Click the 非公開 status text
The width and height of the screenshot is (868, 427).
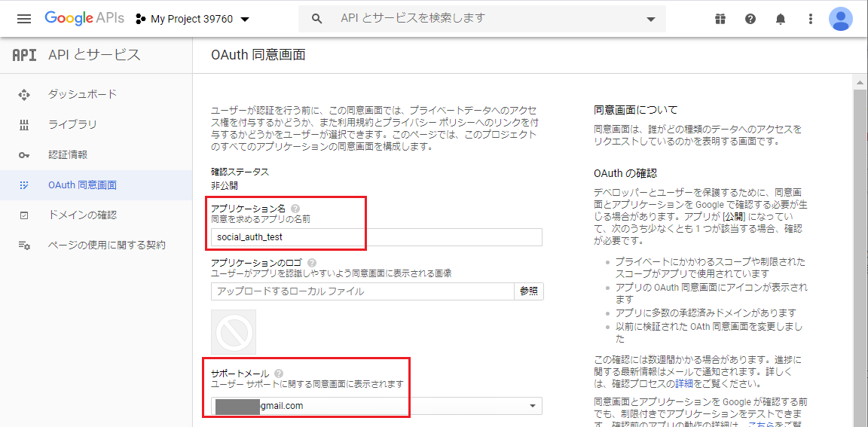click(x=225, y=186)
